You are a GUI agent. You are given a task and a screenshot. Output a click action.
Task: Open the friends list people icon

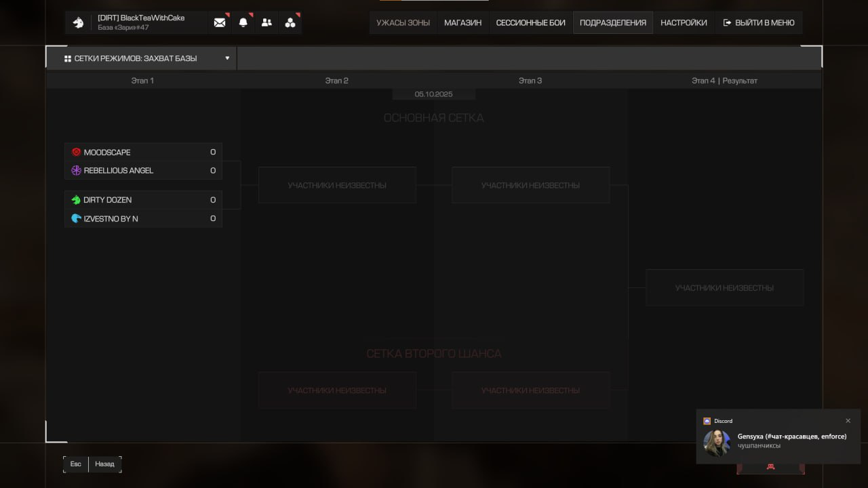point(267,22)
